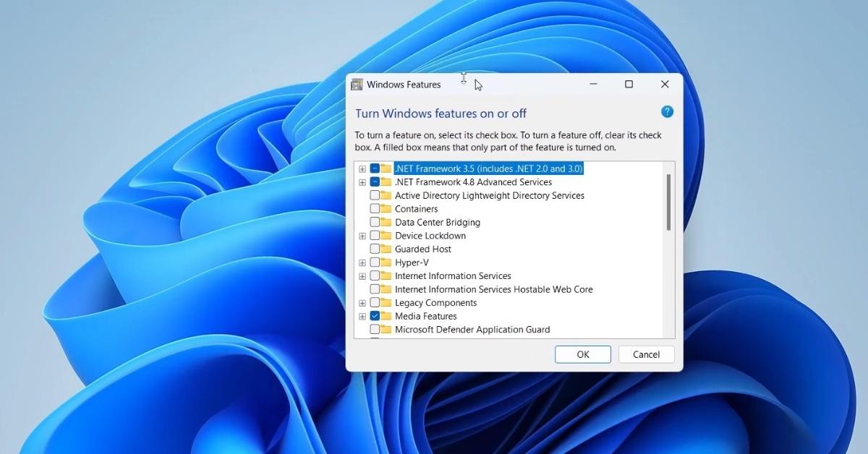Select the "Guarded Host" row text

pyautogui.click(x=423, y=249)
